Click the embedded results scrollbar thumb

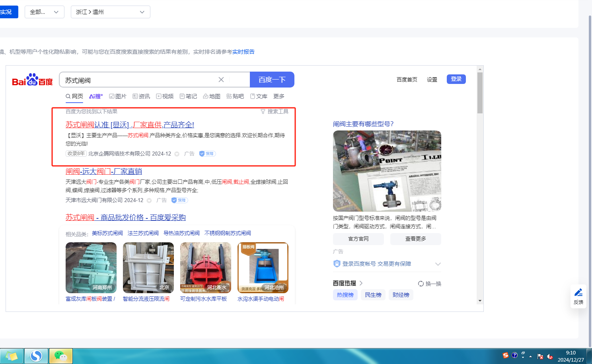tap(480, 93)
